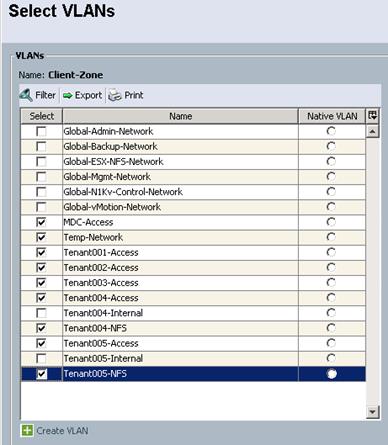Print the VLAN list

pos(126,95)
